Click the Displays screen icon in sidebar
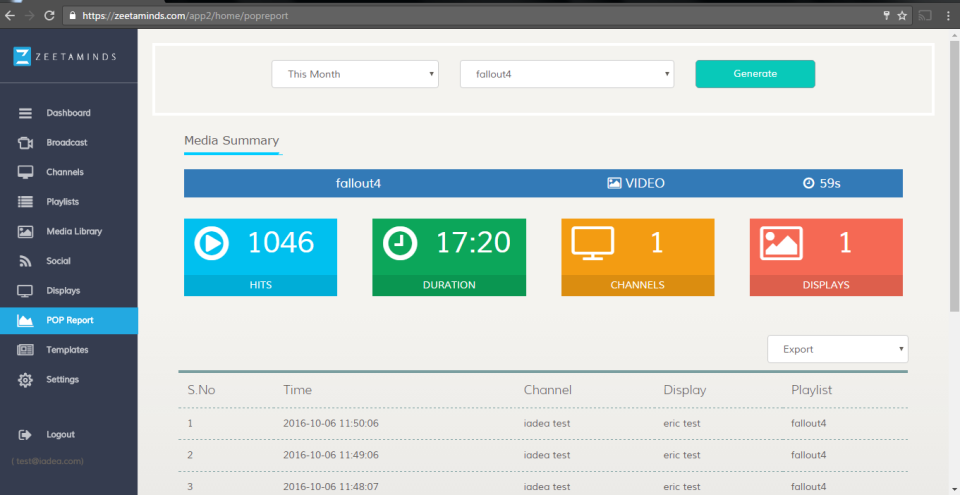 tap(25, 291)
